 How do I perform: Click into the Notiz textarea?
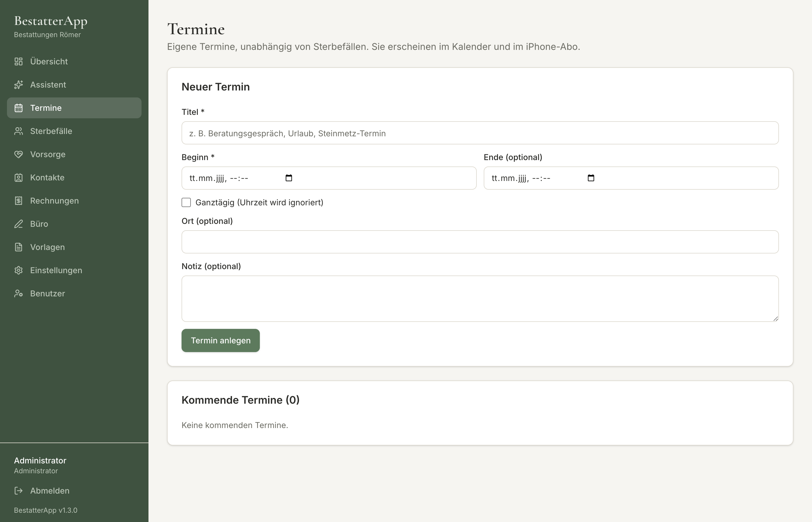pyautogui.click(x=480, y=299)
